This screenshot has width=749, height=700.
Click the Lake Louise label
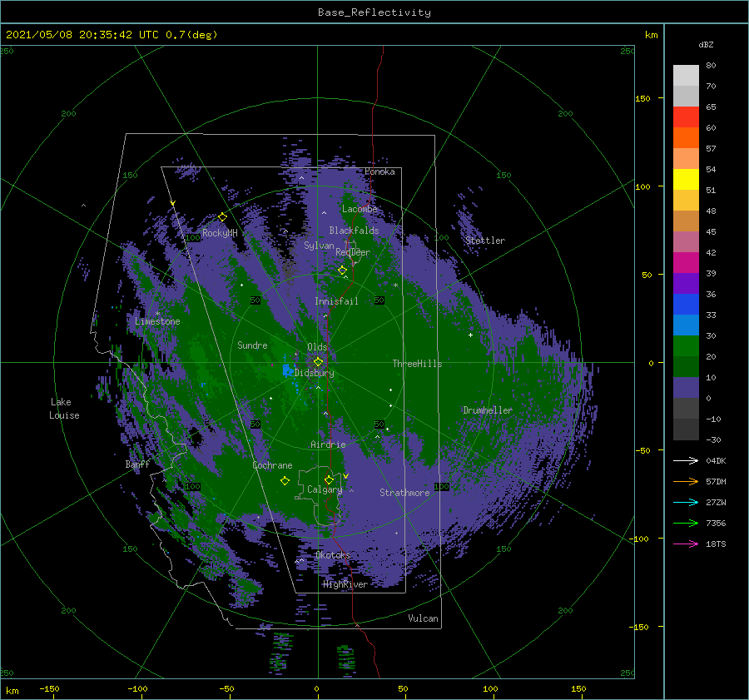pos(64,409)
